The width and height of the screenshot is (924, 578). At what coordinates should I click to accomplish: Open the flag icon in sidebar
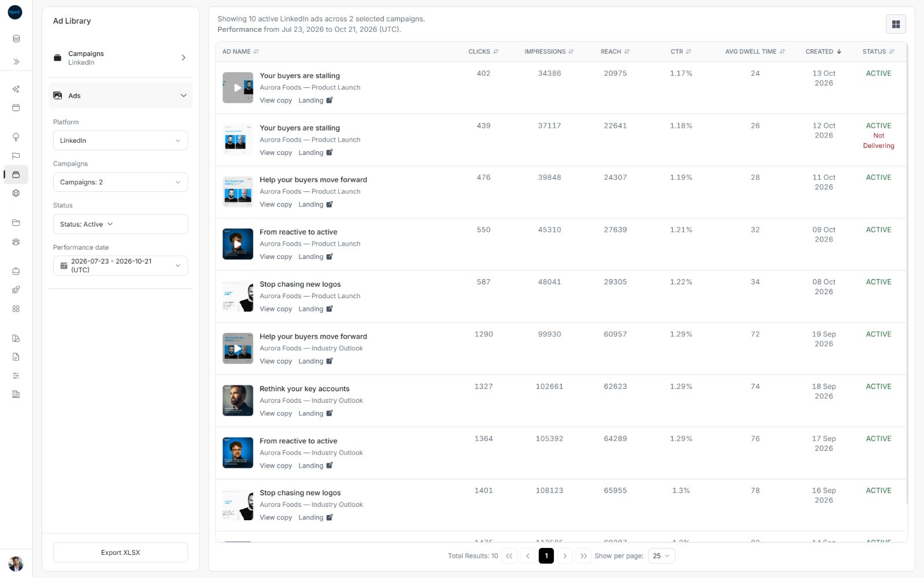pyautogui.click(x=16, y=156)
